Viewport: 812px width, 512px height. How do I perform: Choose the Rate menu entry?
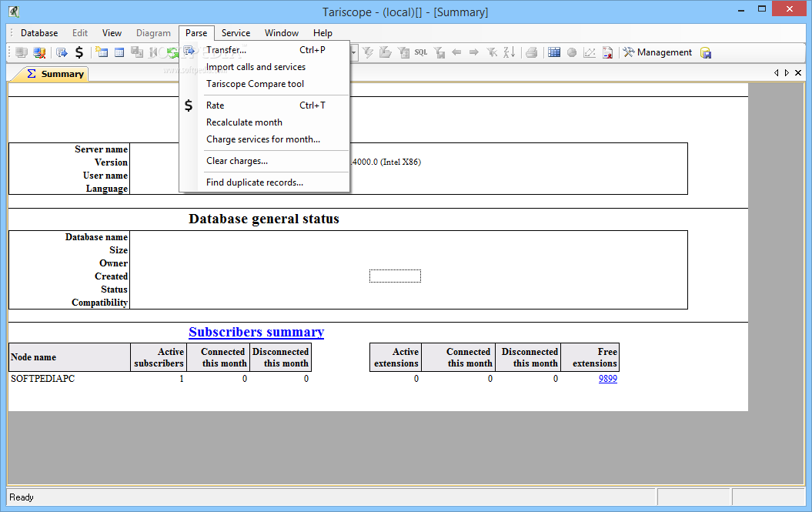(x=265, y=105)
